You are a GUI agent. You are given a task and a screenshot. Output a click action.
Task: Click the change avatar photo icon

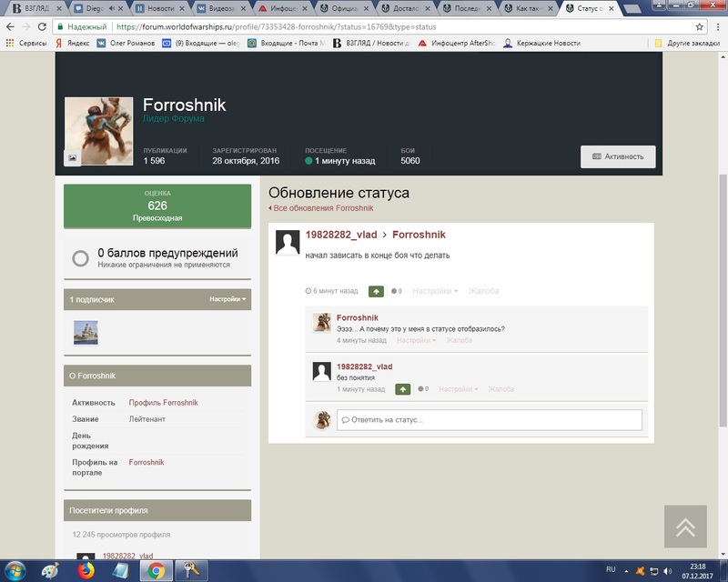tap(73, 158)
